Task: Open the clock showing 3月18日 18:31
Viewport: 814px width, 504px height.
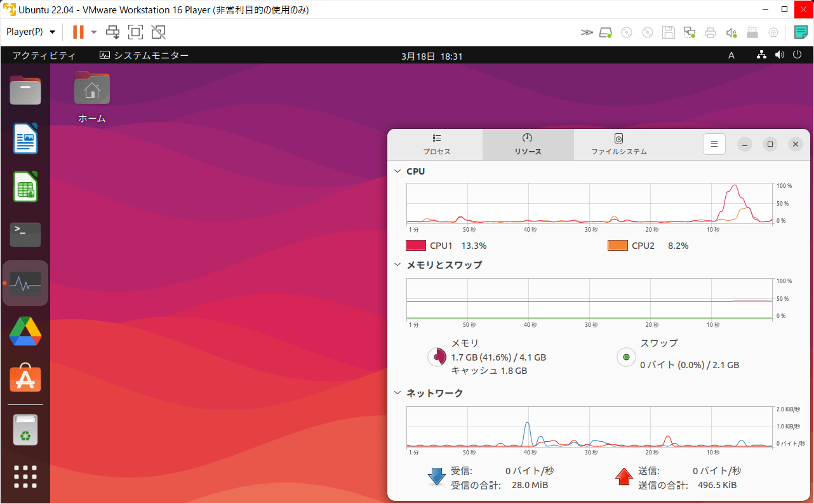Action: pyautogui.click(x=432, y=56)
